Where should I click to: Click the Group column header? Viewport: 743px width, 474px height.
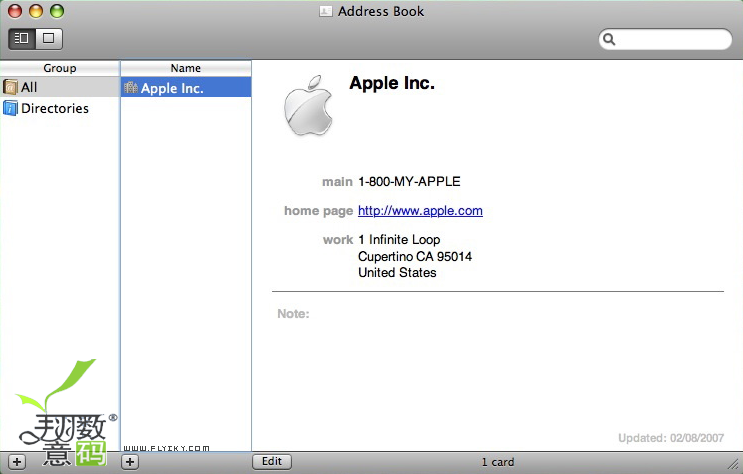click(x=60, y=68)
